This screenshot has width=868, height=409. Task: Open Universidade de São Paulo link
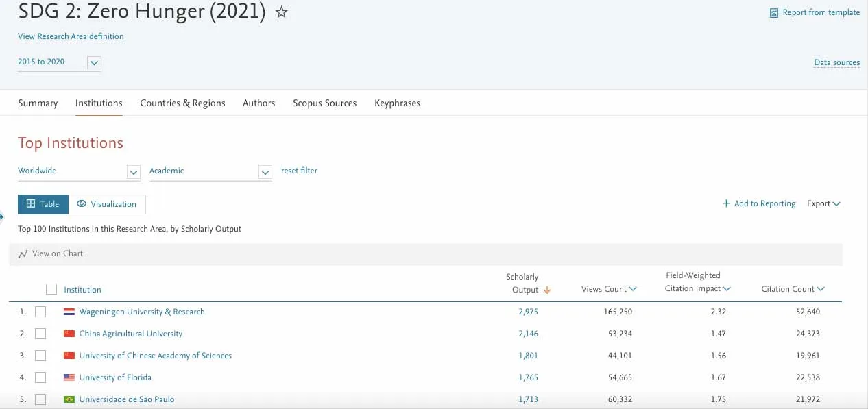[x=127, y=399]
